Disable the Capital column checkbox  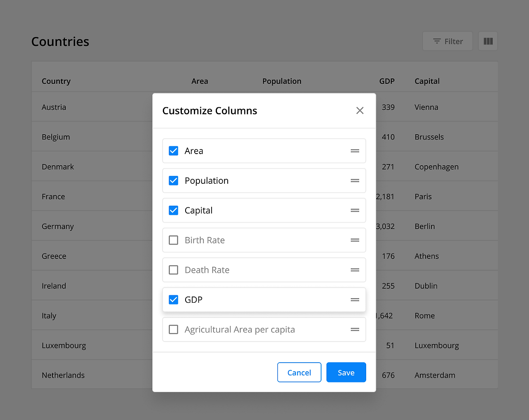[x=174, y=210]
